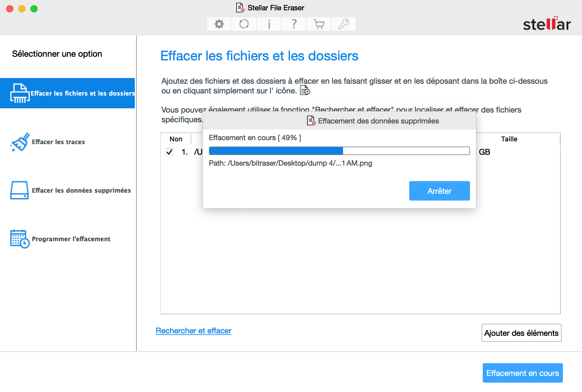This screenshot has height=392, width=582.
Task: Click the erasure progress bar
Action: click(339, 151)
